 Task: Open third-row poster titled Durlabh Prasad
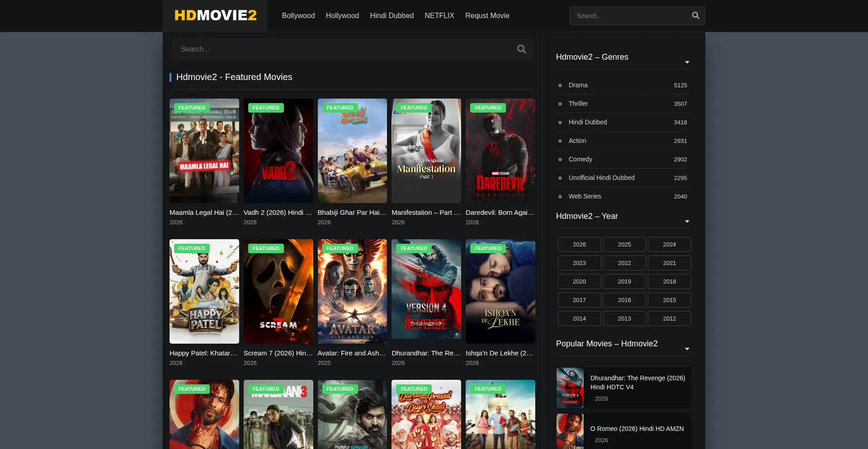pyautogui.click(x=426, y=414)
